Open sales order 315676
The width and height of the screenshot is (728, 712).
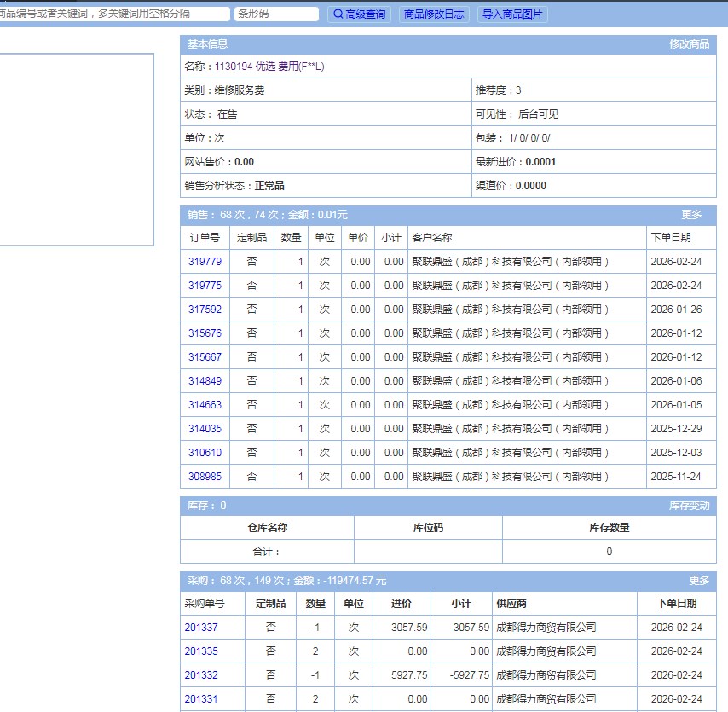coord(205,333)
